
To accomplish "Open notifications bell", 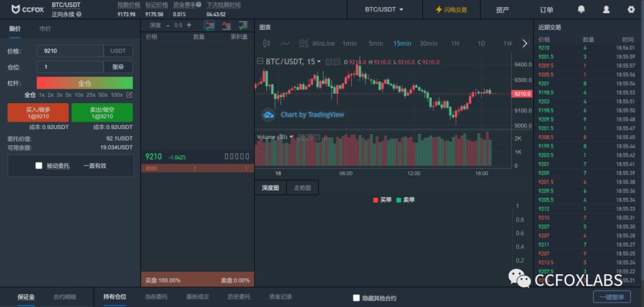I will [x=581, y=9].
